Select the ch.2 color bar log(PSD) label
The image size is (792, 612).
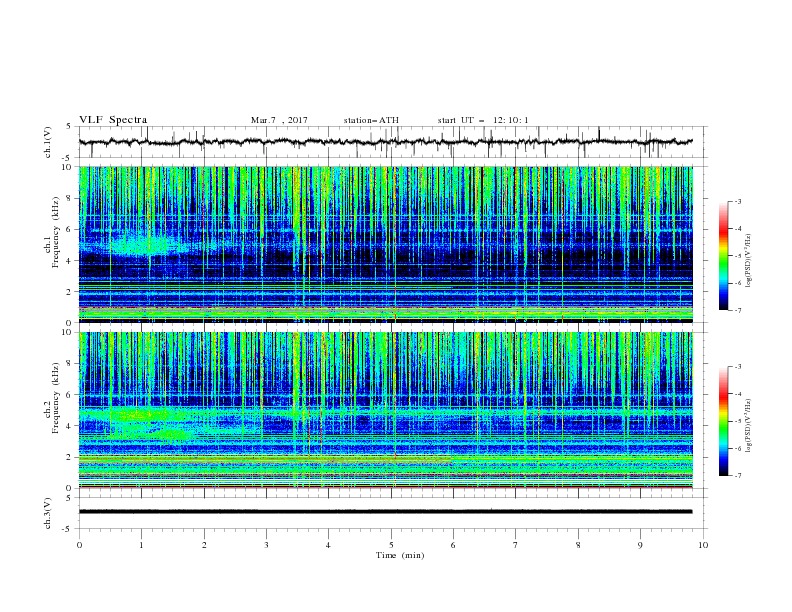click(x=749, y=427)
